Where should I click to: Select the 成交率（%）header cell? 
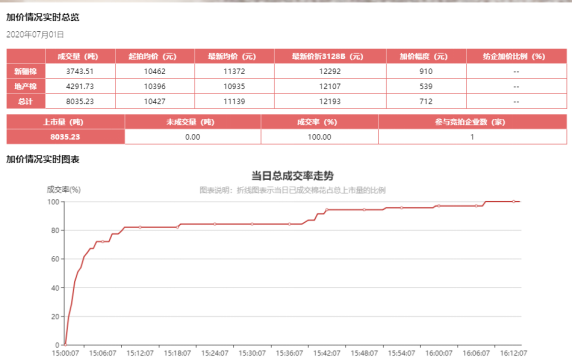coord(320,122)
